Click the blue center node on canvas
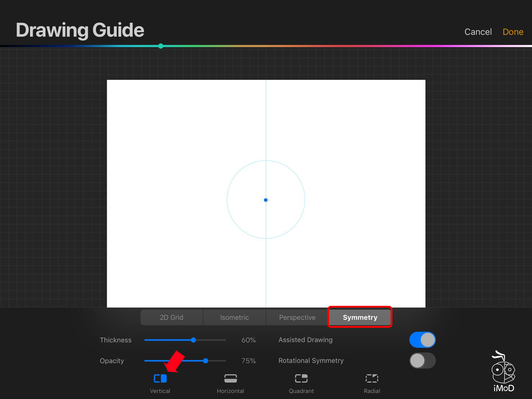The height and width of the screenshot is (399, 532). point(266,200)
